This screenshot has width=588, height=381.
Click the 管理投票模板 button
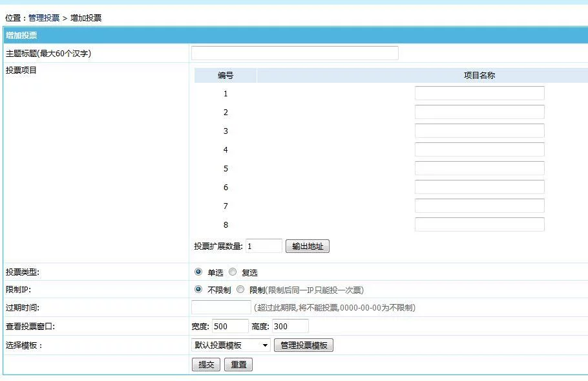click(304, 345)
